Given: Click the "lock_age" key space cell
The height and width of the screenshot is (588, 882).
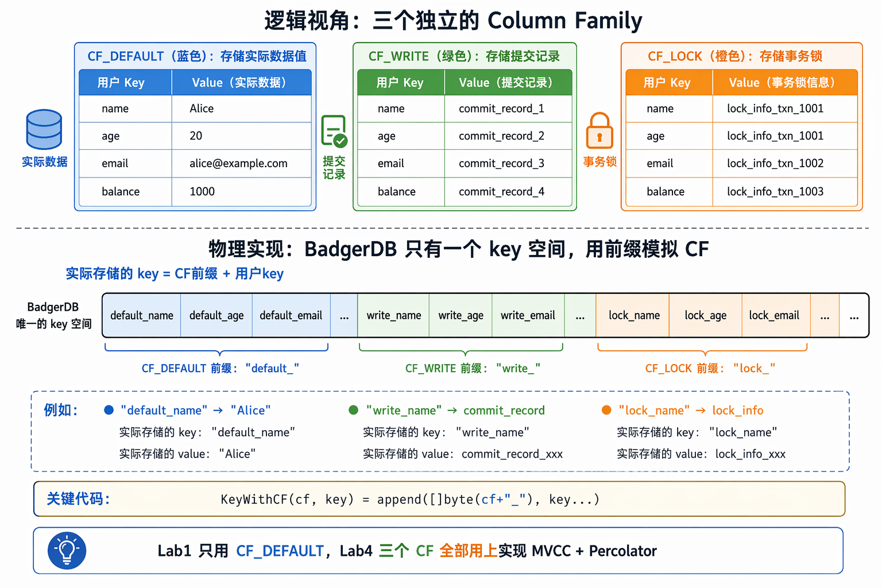Looking at the screenshot, I should click(705, 315).
